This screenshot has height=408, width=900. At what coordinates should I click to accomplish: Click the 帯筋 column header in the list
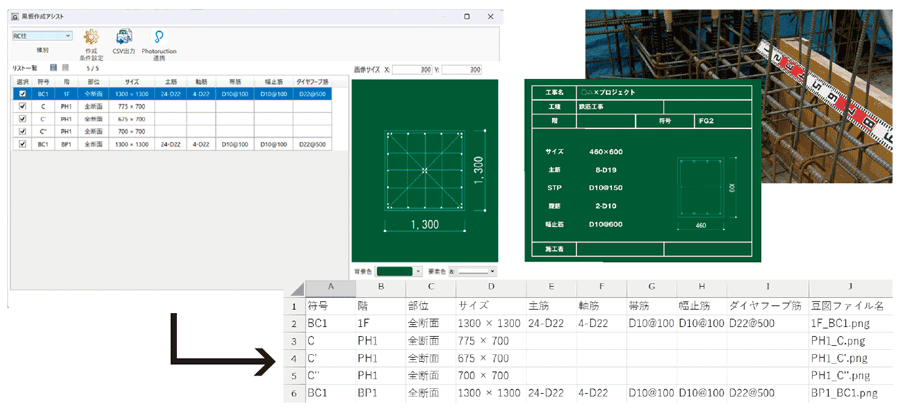point(235,81)
